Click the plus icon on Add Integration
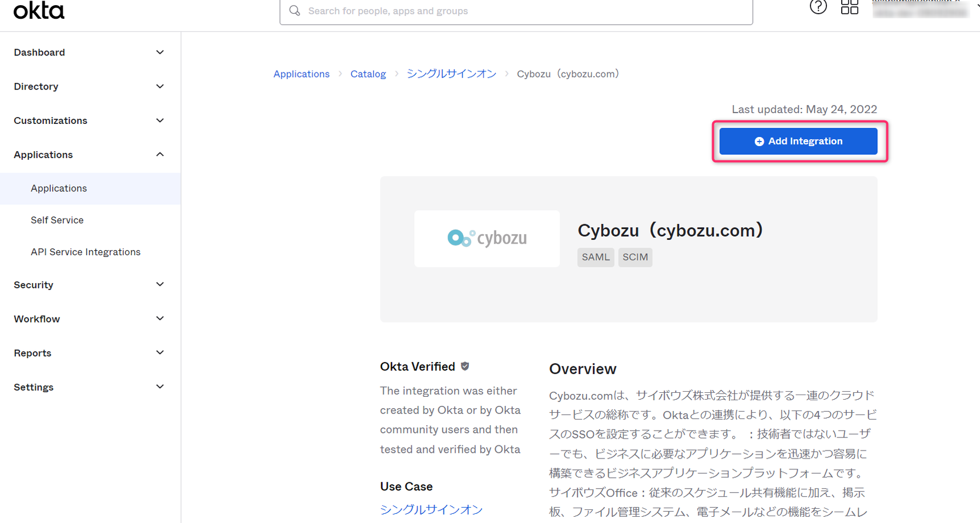This screenshot has height=523, width=980. 759,141
